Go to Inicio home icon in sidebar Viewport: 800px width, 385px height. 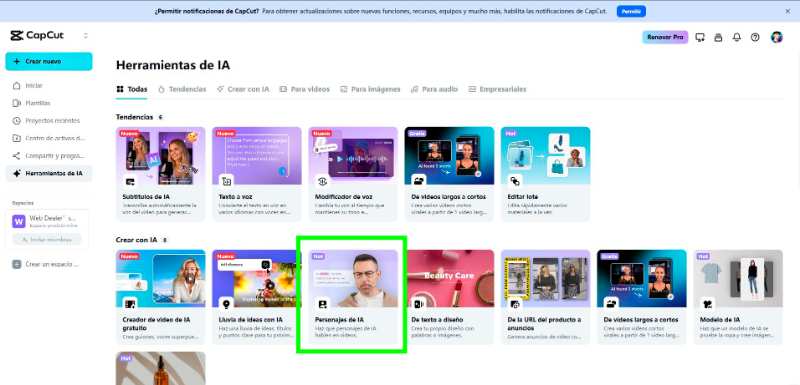tap(17, 86)
